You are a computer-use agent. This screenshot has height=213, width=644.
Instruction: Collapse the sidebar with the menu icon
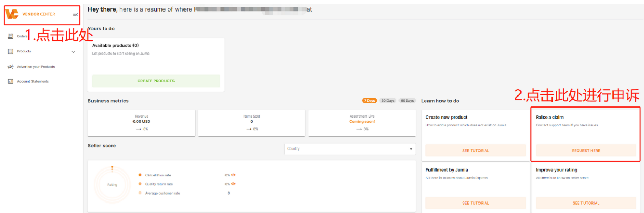point(75,14)
